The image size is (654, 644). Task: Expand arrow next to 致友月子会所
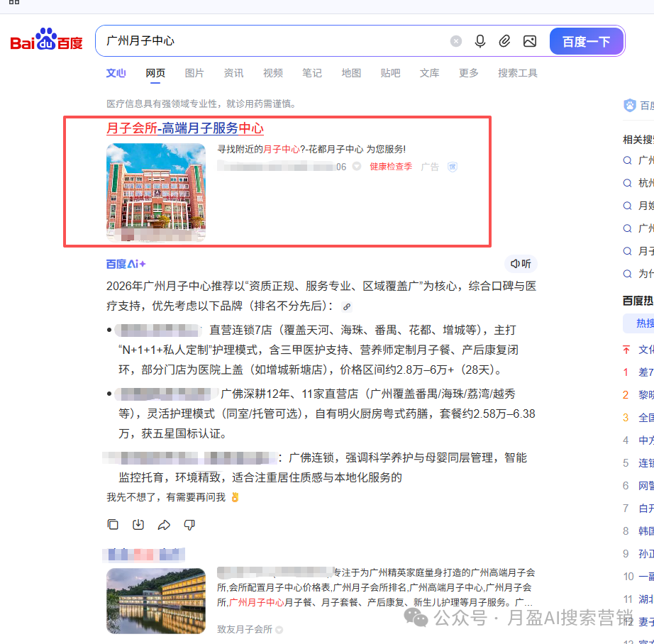(x=279, y=629)
